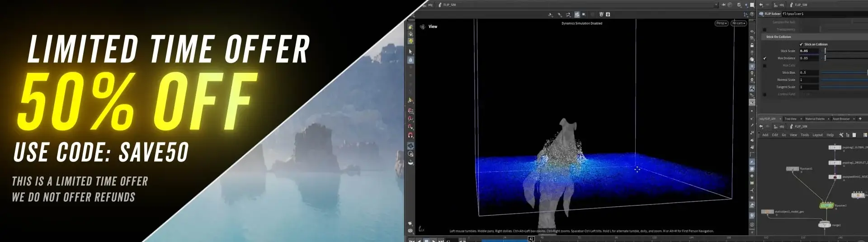Toggle the Stick on Collision checkbox
This screenshot has height=242, width=868.
[x=802, y=44]
